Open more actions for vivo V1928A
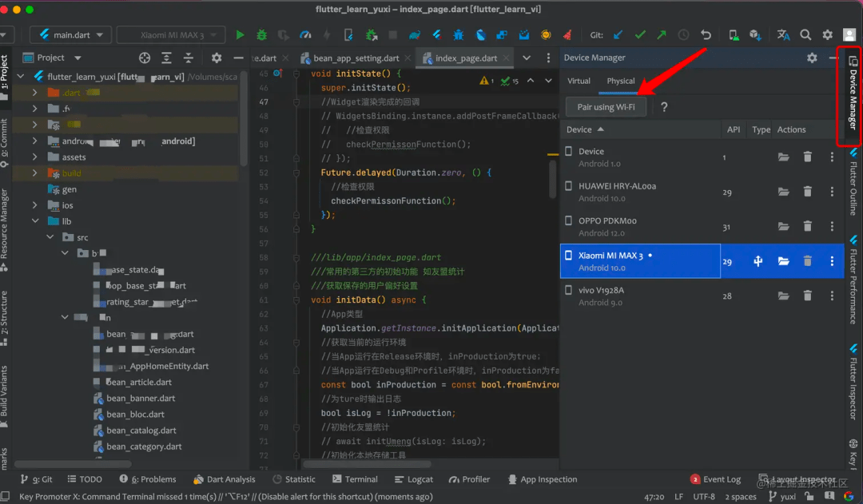The image size is (863, 504). pos(832,296)
